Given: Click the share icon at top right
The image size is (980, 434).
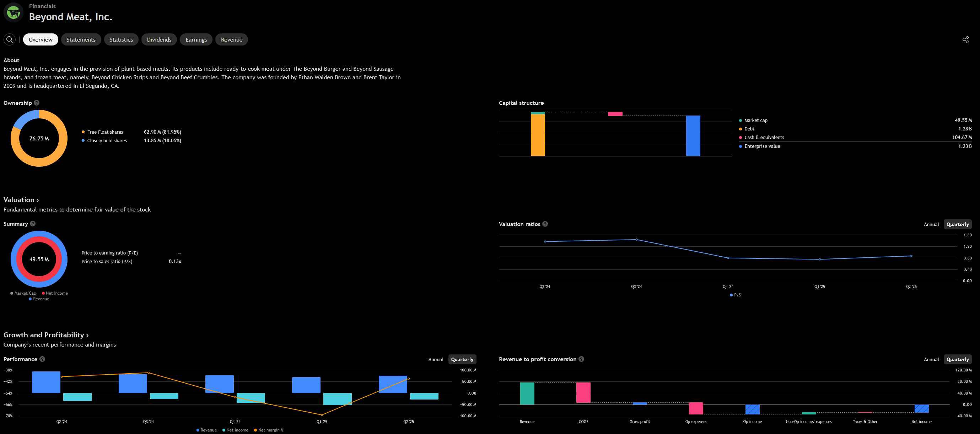Looking at the screenshot, I should (965, 39).
